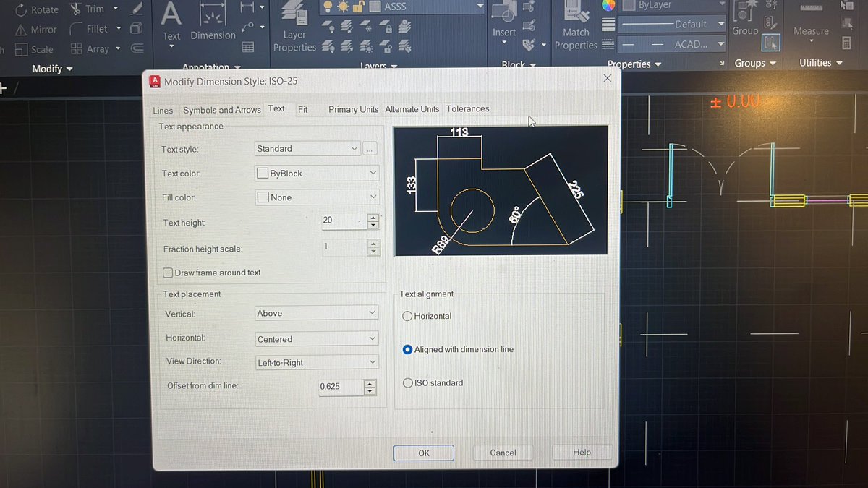
Task: Select Horizontal text alignment radio
Action: (x=407, y=316)
